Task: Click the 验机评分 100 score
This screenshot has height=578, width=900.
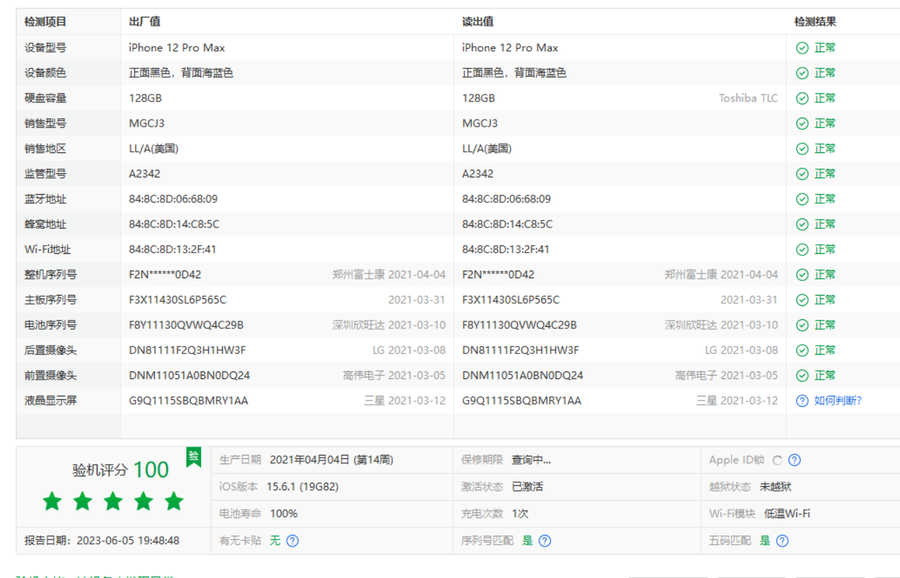Action: coord(121,470)
